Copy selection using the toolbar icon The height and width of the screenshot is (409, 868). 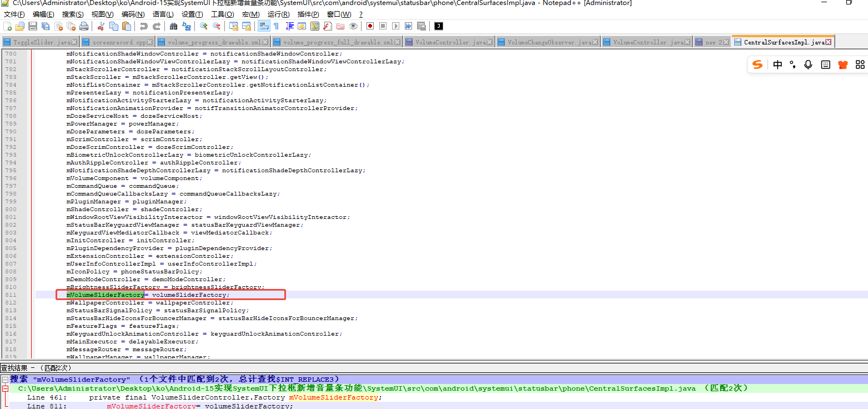[114, 26]
